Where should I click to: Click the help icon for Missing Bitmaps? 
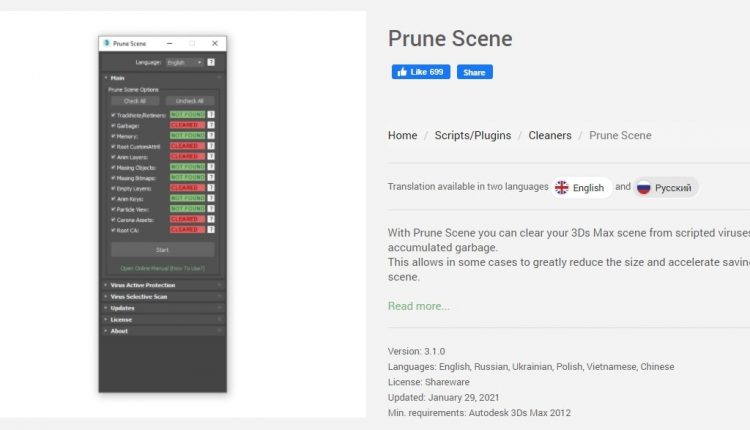(x=212, y=177)
